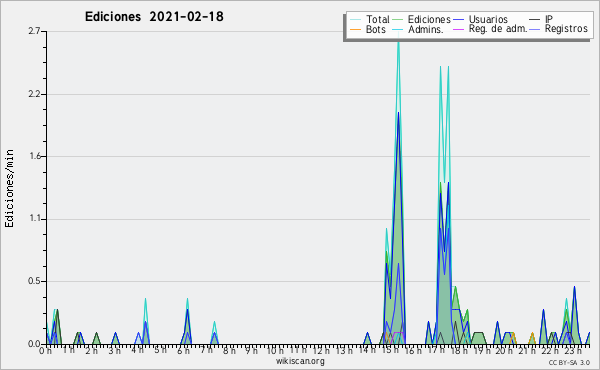
Task: Open the wikiscan.org link below the chart
Action: 300,361
